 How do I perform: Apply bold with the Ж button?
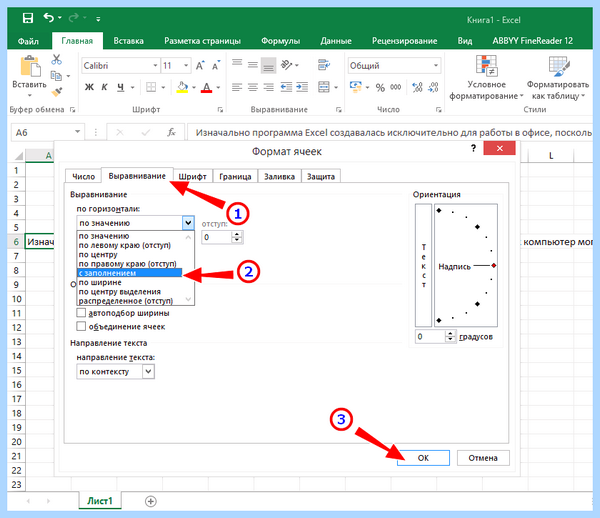click(89, 87)
